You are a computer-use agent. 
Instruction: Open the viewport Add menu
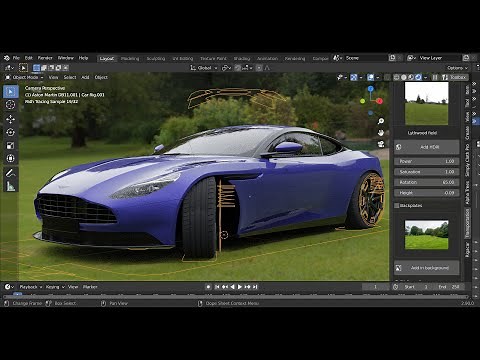point(85,77)
